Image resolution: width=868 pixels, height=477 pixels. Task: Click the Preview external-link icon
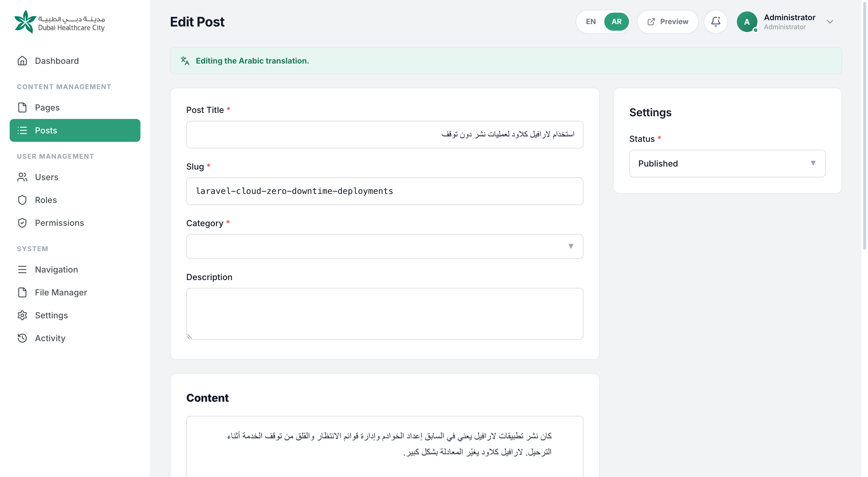[x=651, y=22]
